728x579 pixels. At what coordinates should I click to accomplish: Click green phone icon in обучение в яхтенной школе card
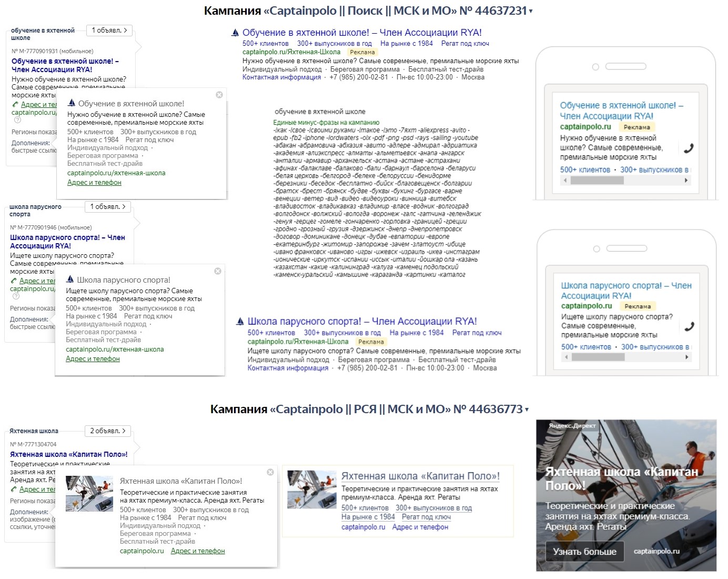click(x=15, y=105)
